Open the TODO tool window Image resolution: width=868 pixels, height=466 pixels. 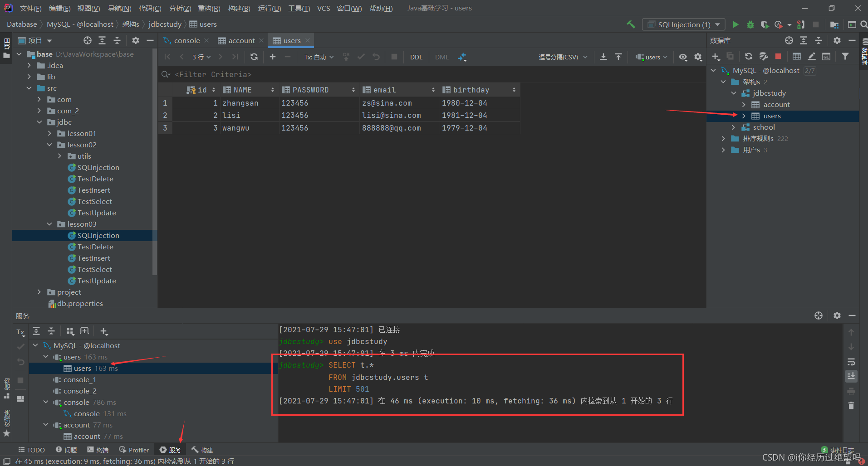point(31,450)
